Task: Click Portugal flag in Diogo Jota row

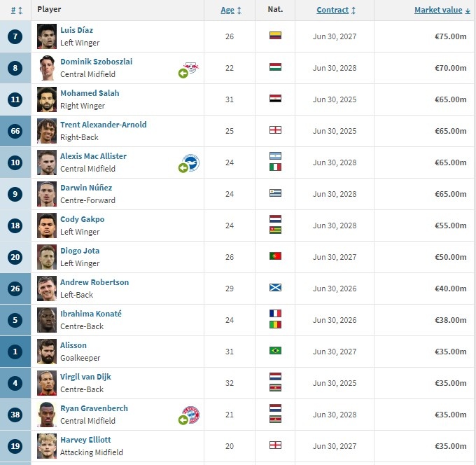Action: (275, 256)
